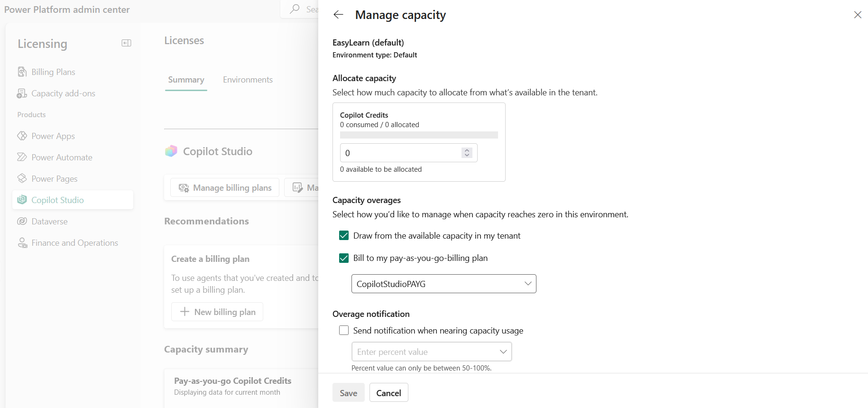Screen dimensions: 868x408
Task: Click 'Power Platform admin center' title
Action: point(67,9)
